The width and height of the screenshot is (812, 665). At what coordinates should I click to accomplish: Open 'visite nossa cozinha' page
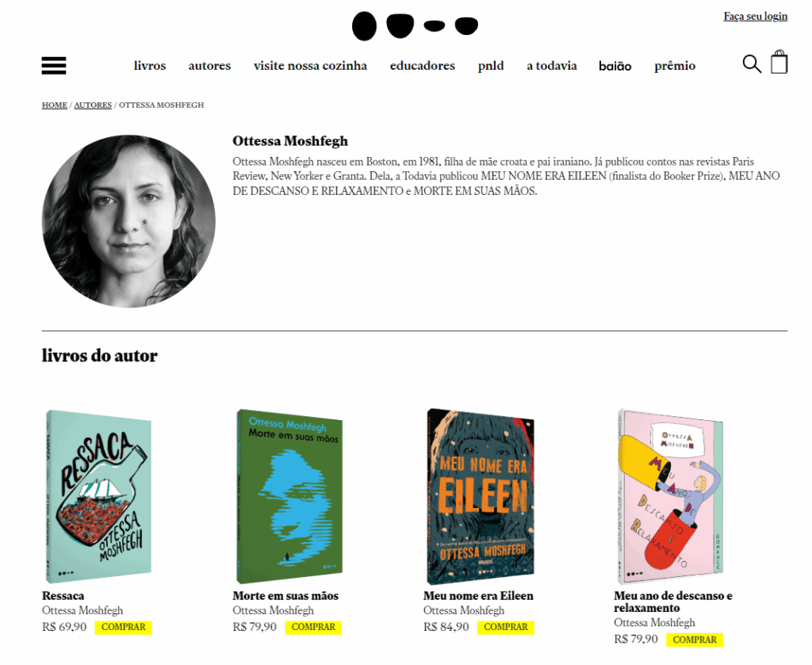click(x=310, y=66)
